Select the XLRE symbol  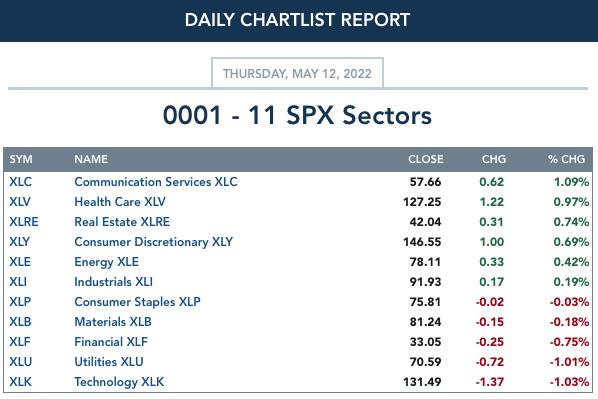(x=24, y=222)
